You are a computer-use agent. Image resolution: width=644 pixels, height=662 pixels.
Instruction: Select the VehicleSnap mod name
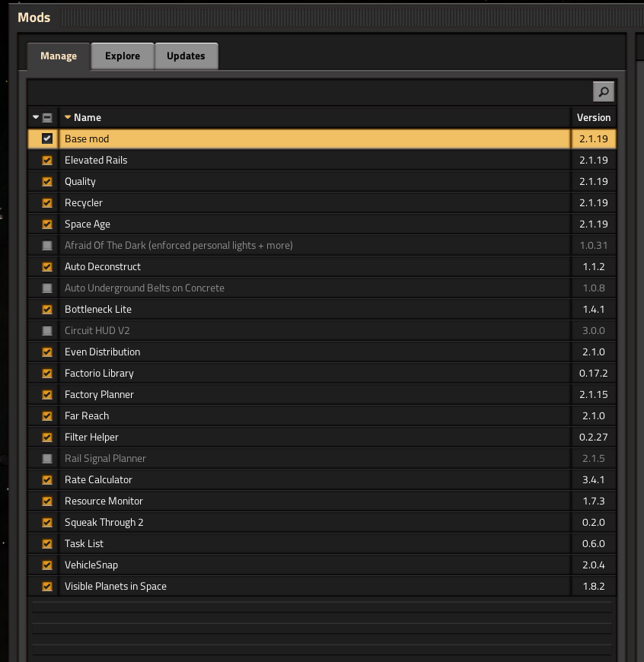pyautogui.click(x=91, y=565)
